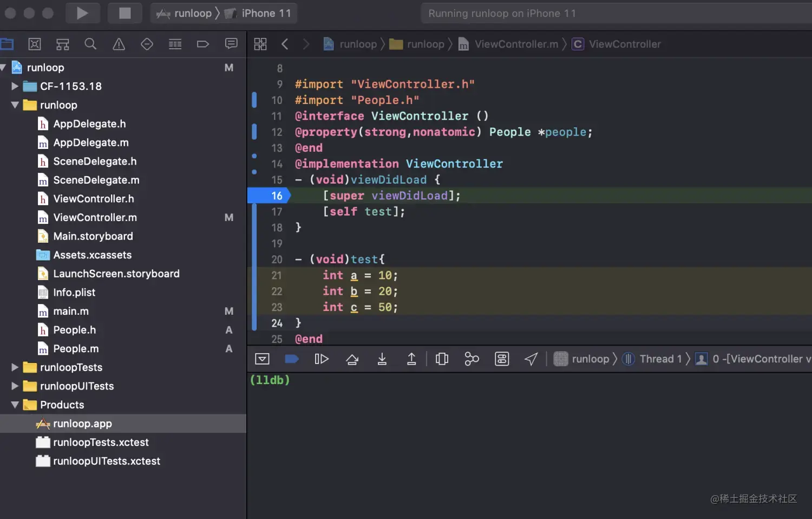Open the memory graph debugger
Image resolution: width=812 pixels, height=519 pixels.
(x=472, y=359)
